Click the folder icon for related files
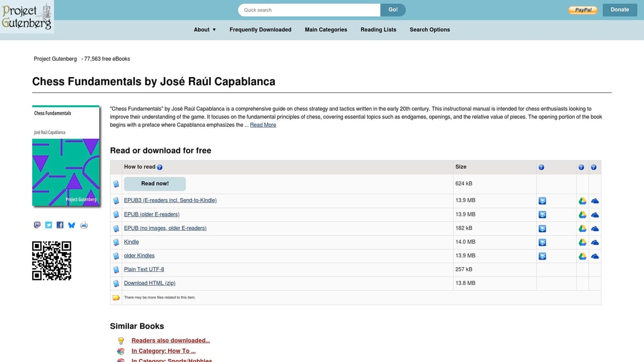644x362 pixels. [x=116, y=297]
